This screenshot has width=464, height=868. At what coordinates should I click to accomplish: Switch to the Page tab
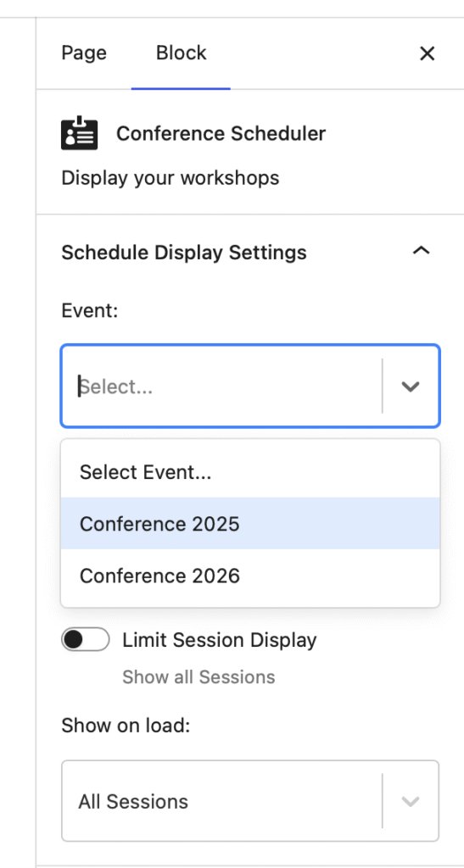(x=84, y=53)
